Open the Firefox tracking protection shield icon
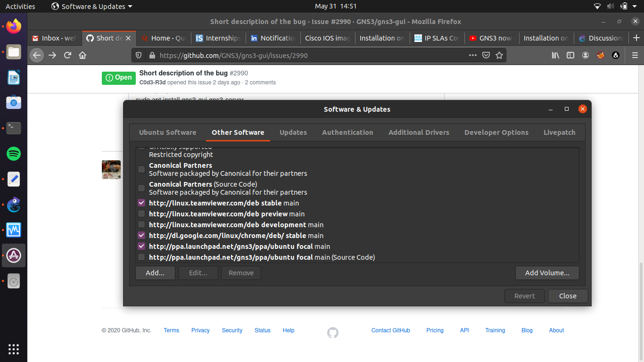The height and width of the screenshot is (362, 644). (x=138, y=55)
